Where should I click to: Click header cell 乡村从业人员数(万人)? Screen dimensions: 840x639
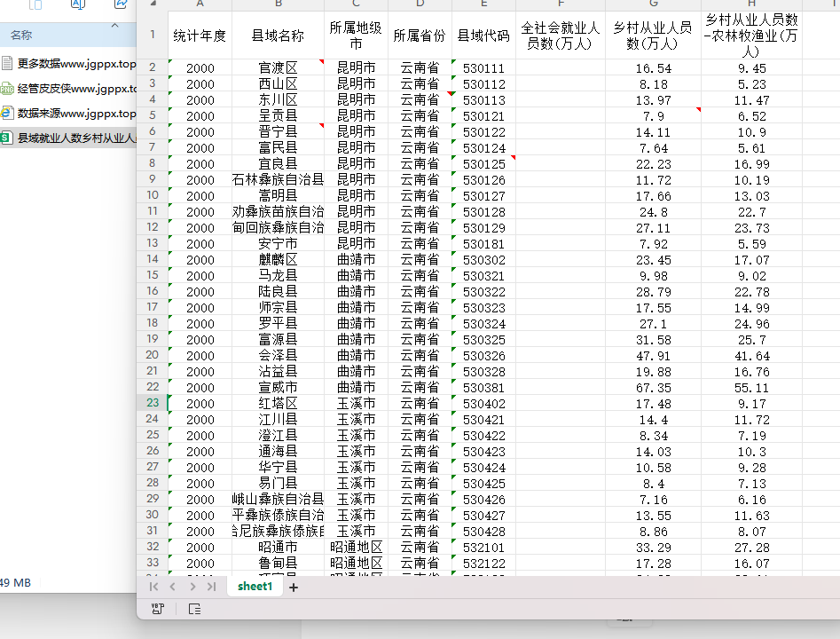pos(653,35)
